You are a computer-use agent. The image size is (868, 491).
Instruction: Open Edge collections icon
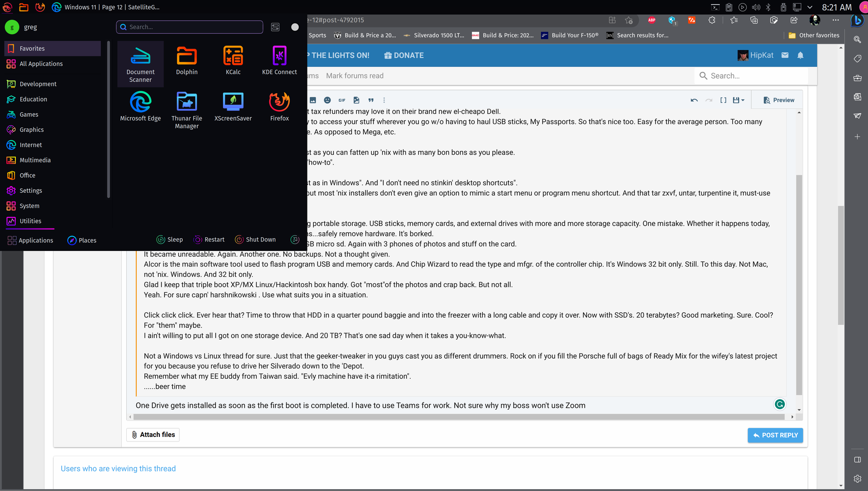tap(754, 20)
